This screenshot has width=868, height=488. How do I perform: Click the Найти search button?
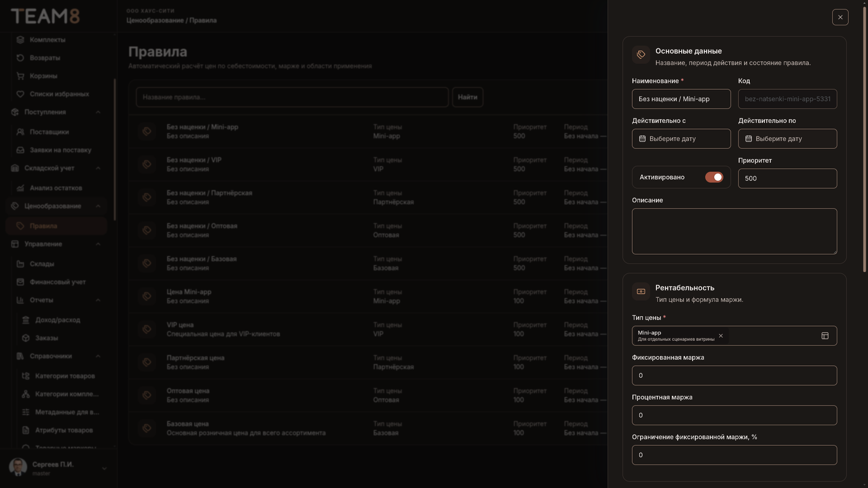click(467, 97)
